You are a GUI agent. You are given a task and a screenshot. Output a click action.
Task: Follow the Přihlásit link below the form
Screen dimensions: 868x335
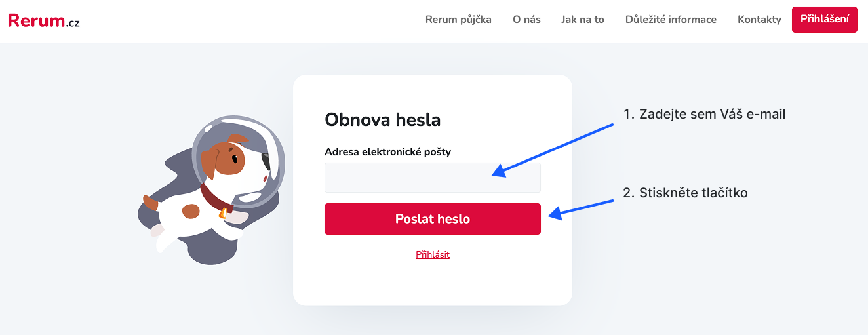[433, 254]
